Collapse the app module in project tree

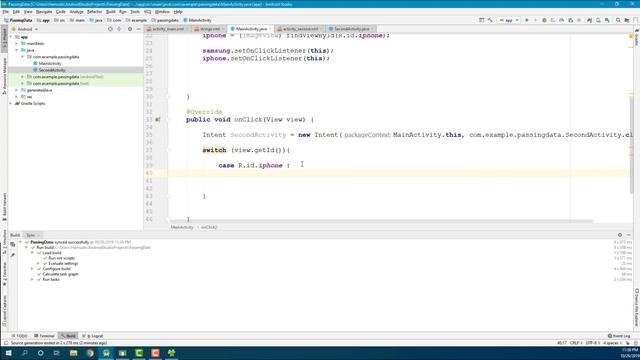coord(11,37)
